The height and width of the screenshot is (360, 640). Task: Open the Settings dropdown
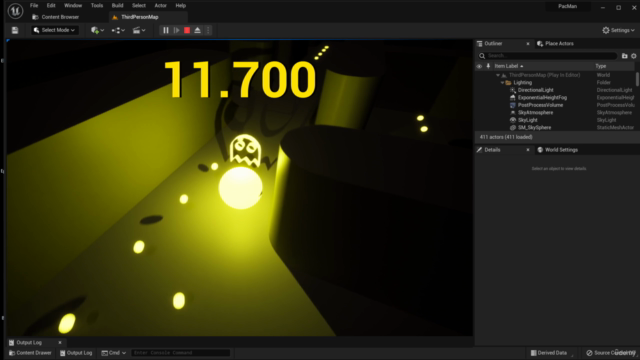point(618,30)
